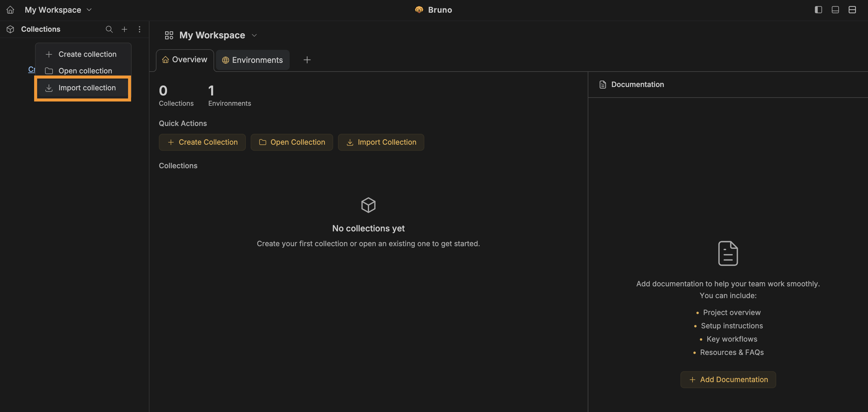Click the plus icon beside Collections header
Image resolution: width=868 pixels, height=412 pixels.
[124, 29]
